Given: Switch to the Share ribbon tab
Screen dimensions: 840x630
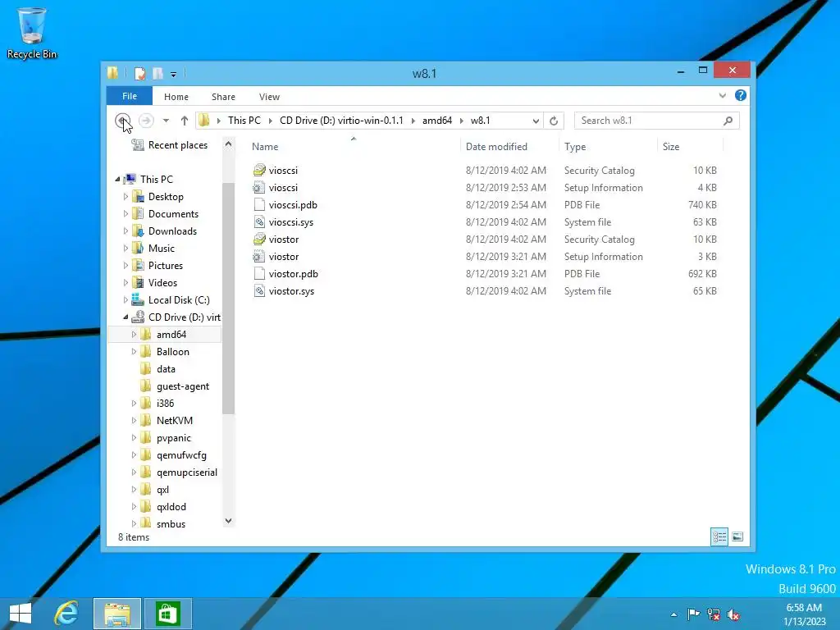Looking at the screenshot, I should click(223, 97).
